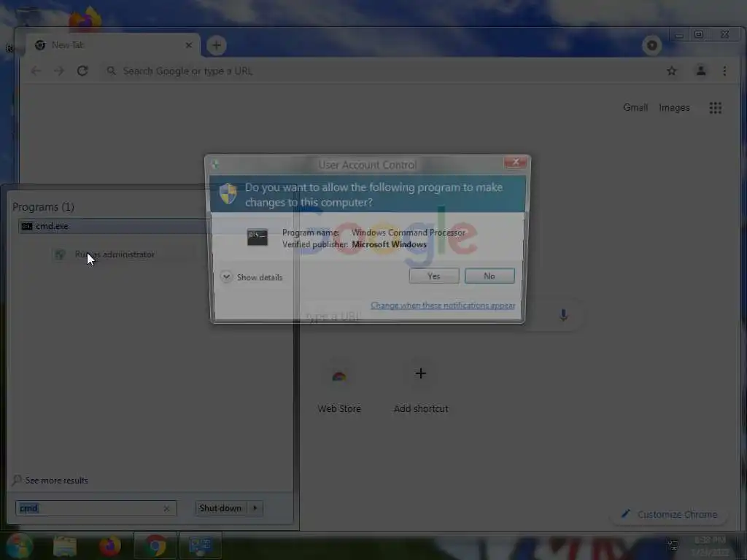Go forward in Chrome
Image resolution: width=747 pixels, height=560 pixels.
(x=59, y=71)
